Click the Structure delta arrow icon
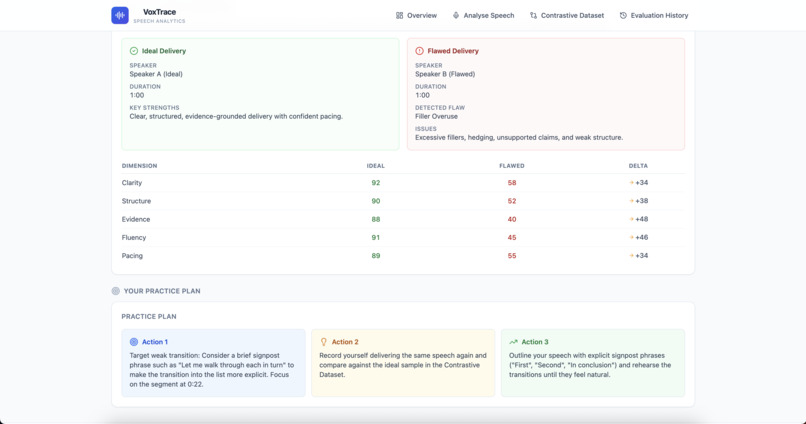 click(631, 201)
